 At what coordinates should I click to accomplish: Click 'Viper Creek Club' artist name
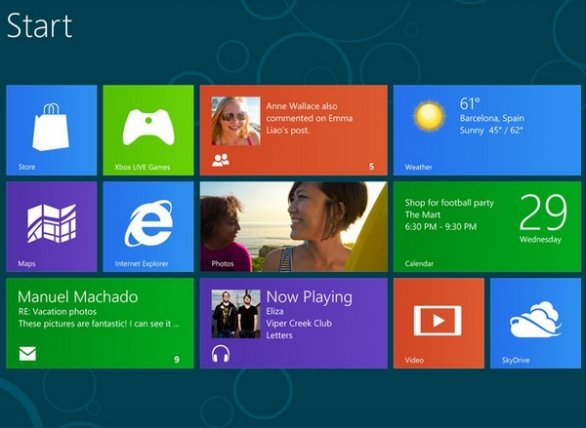click(299, 323)
